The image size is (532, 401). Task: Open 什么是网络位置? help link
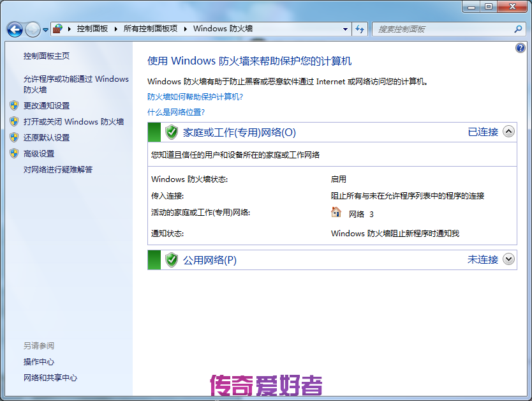point(176,112)
